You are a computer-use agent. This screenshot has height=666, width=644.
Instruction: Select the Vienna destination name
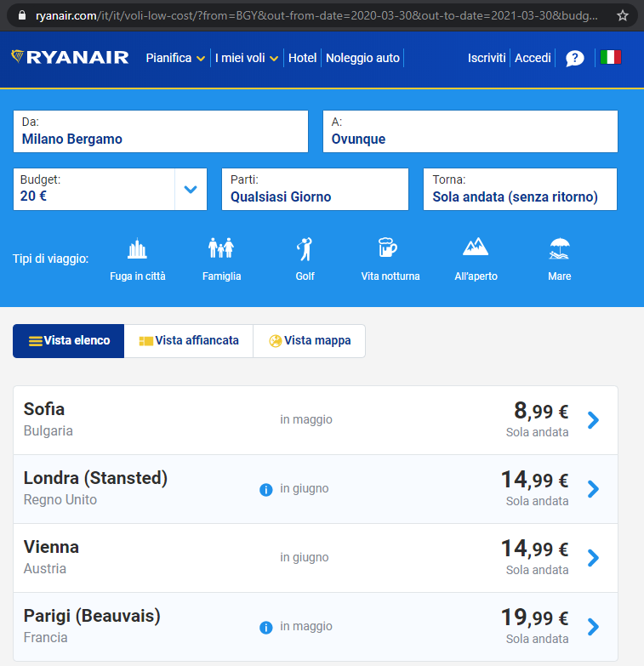[x=51, y=547]
